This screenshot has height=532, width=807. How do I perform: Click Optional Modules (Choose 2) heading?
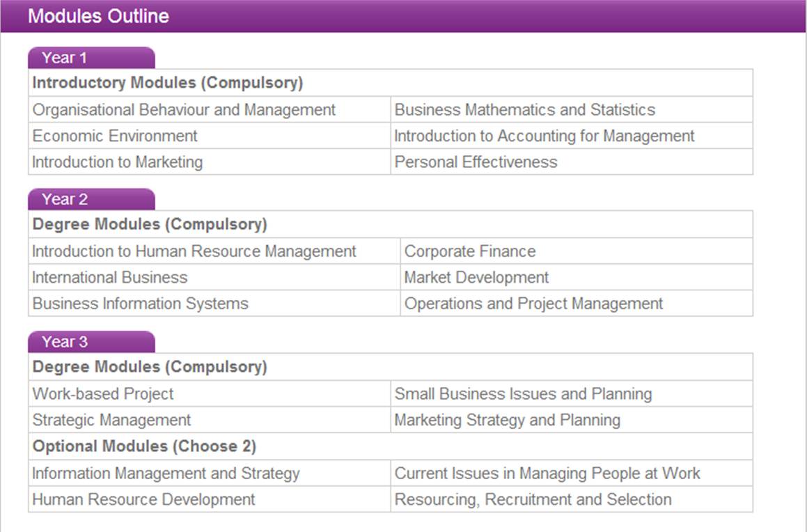coord(144,446)
